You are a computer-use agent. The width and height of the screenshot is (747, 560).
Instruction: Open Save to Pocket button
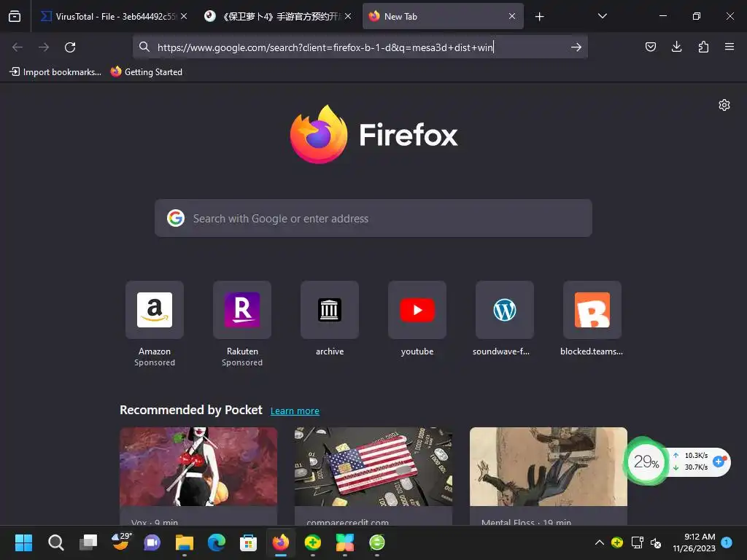click(x=651, y=47)
